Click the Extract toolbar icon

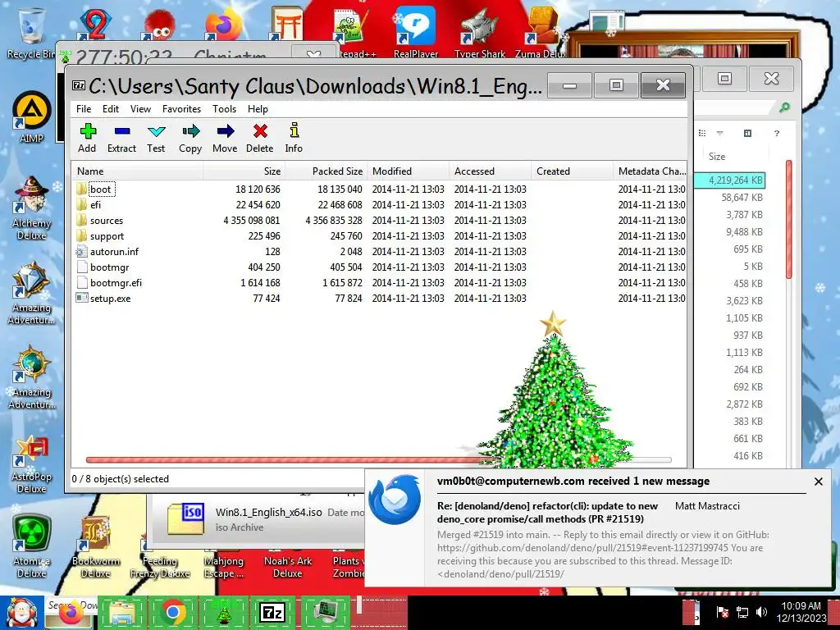tap(121, 138)
